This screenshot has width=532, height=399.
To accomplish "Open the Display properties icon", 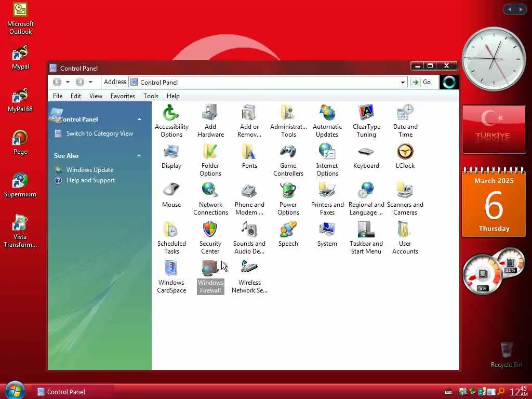I will tap(171, 156).
